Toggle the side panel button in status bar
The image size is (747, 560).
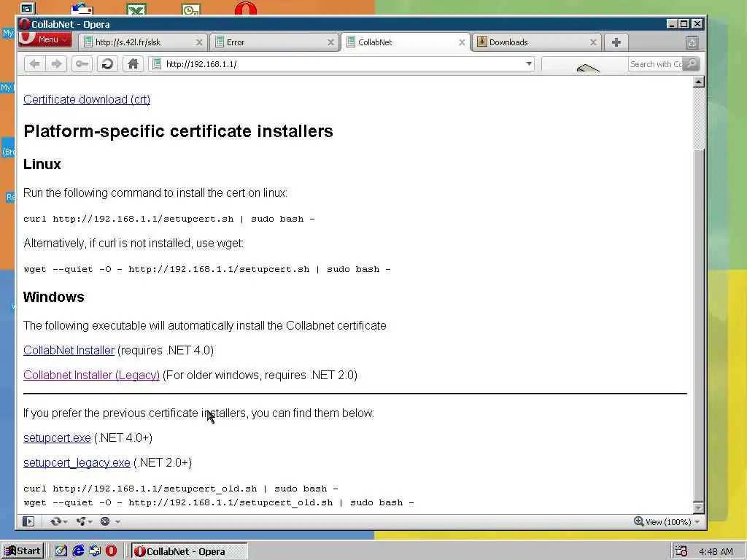coord(28,522)
